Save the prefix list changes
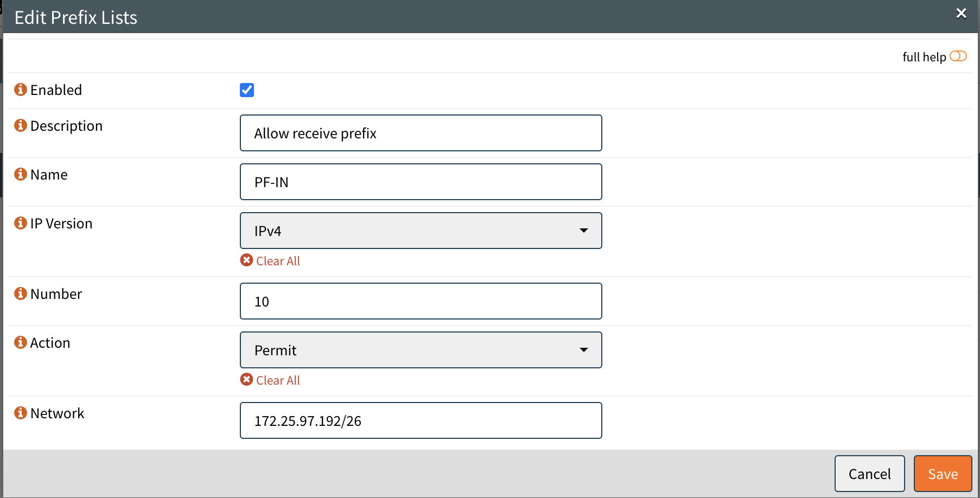Image resolution: width=980 pixels, height=498 pixels. click(x=943, y=474)
